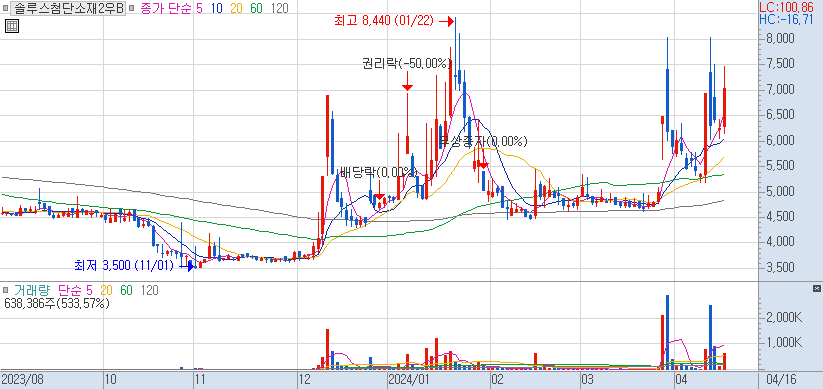823x389 pixels.
Task: Click the 12 month label on date axis
Action: (x=304, y=379)
